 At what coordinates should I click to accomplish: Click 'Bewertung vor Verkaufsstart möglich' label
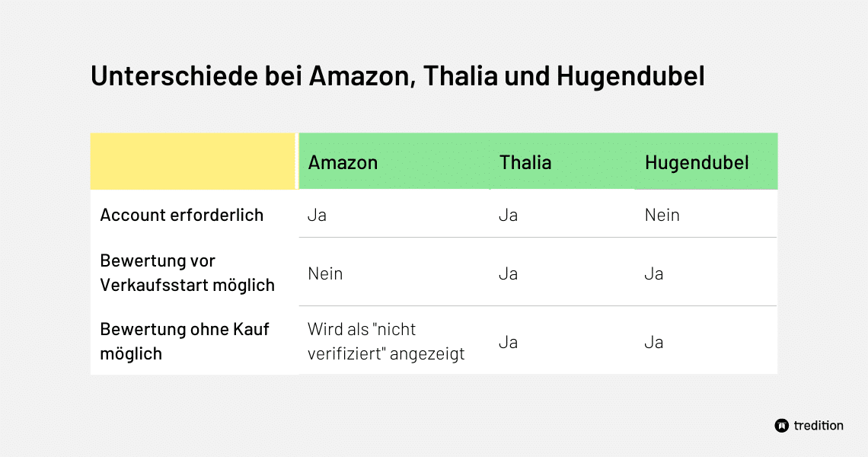(187, 273)
